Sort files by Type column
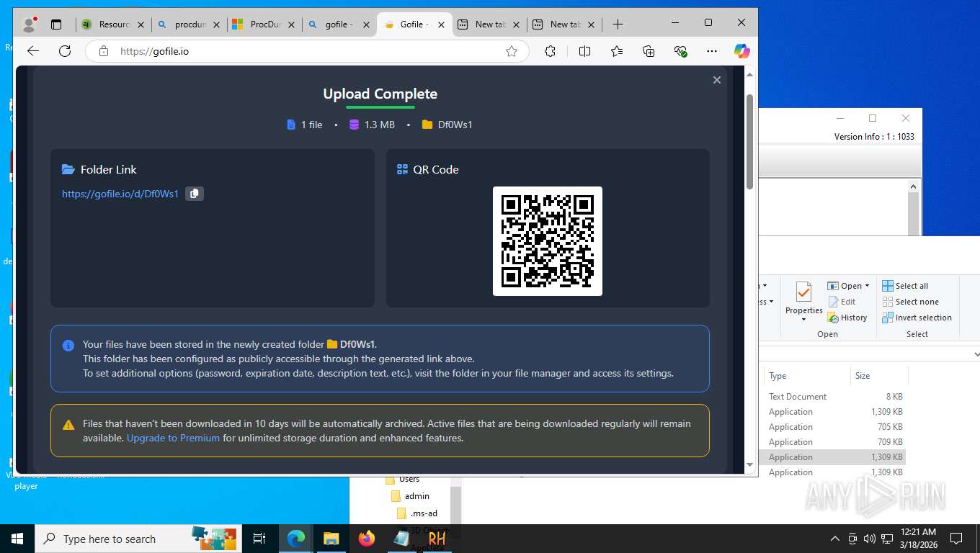This screenshot has height=553, width=980. pyautogui.click(x=807, y=376)
